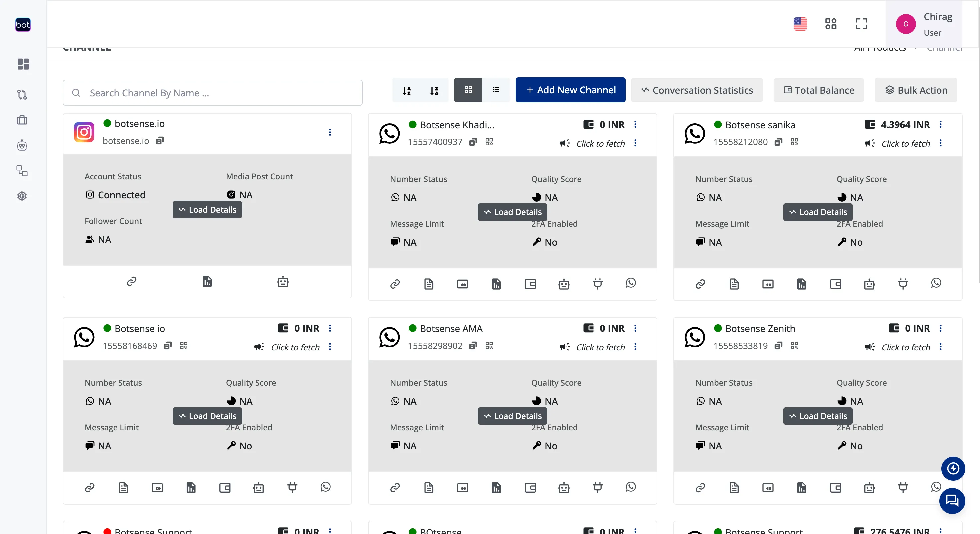This screenshot has width=980, height=534.
Task: Open kebab menu beside Botsense sanika balance
Action: (940, 124)
